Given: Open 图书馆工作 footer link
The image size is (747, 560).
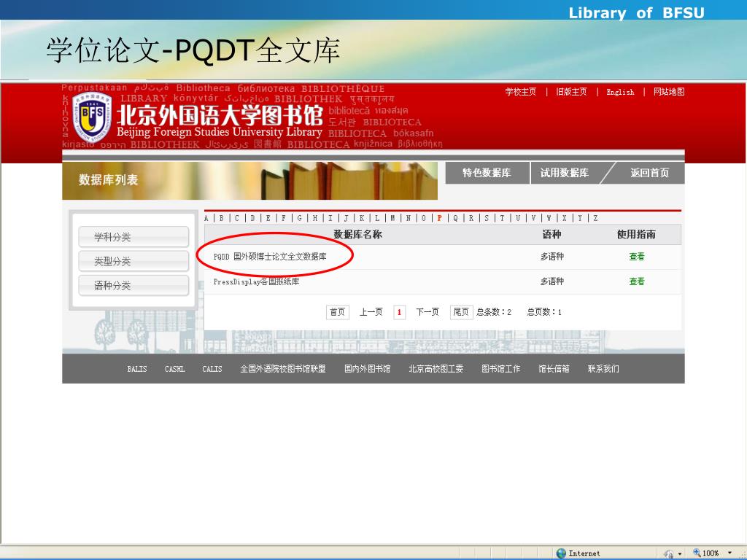Looking at the screenshot, I should [500, 368].
